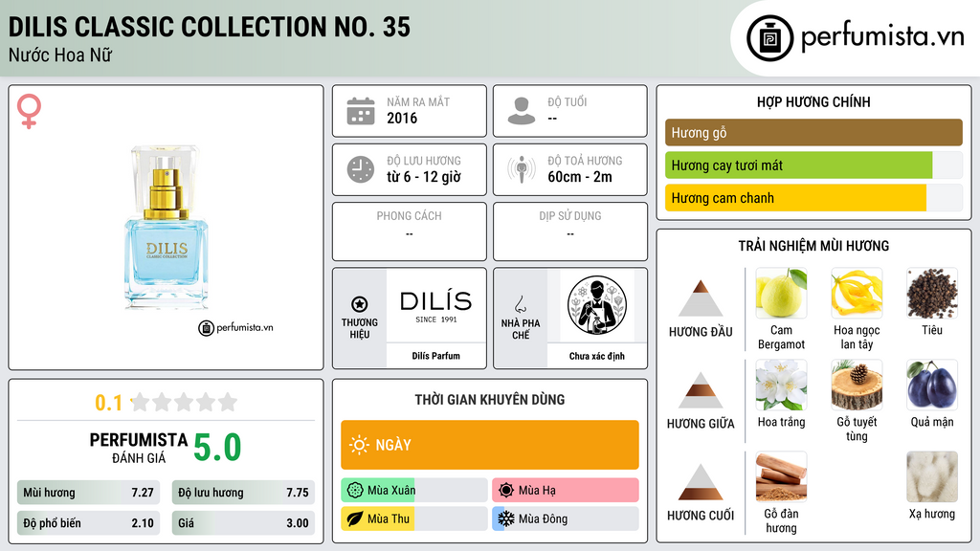Select the Gỗ tuyết tùng note image

click(857, 385)
